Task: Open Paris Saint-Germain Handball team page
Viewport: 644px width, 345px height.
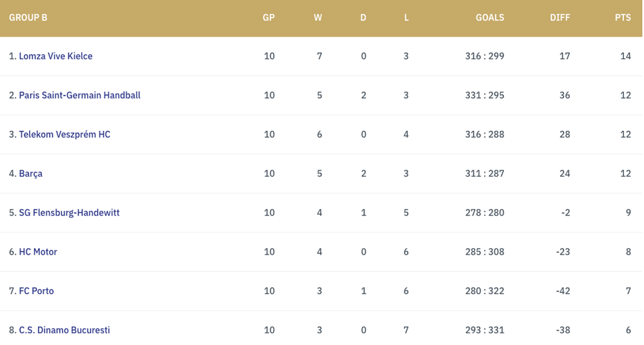Action: tap(80, 95)
